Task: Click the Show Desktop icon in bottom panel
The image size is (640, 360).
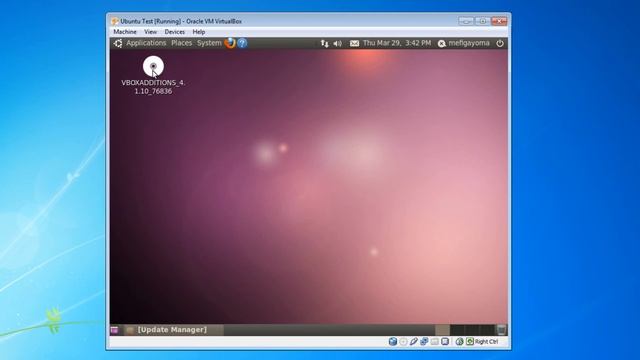Action: click(114, 330)
